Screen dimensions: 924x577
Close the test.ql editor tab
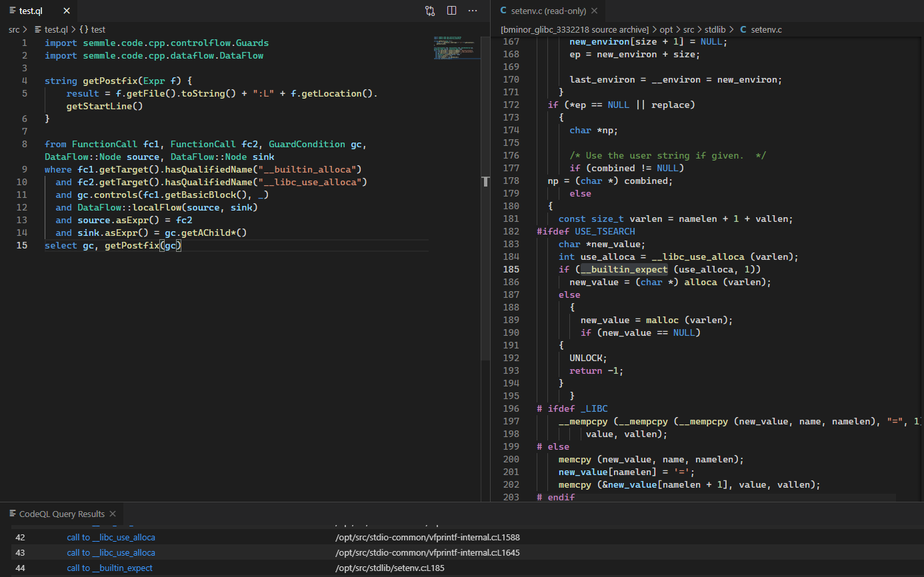pos(65,11)
